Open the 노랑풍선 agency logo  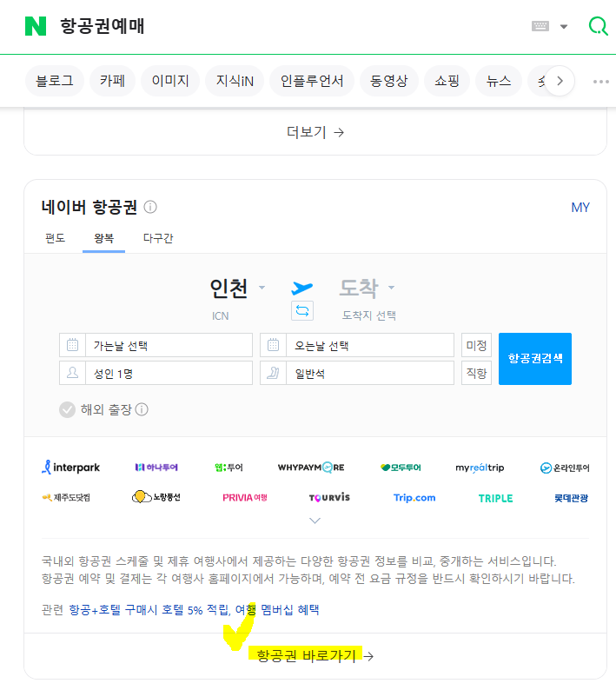(x=156, y=497)
